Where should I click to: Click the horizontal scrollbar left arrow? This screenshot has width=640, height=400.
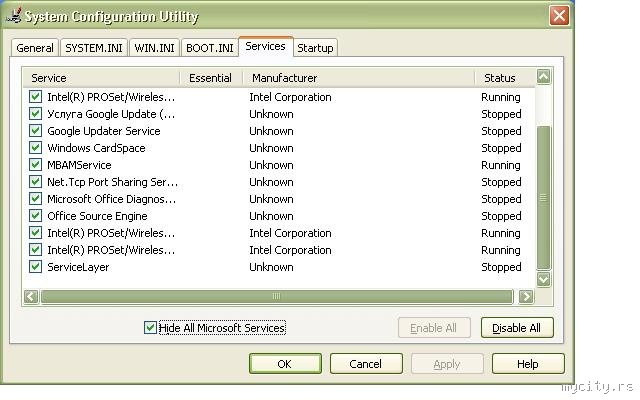pos(31,296)
